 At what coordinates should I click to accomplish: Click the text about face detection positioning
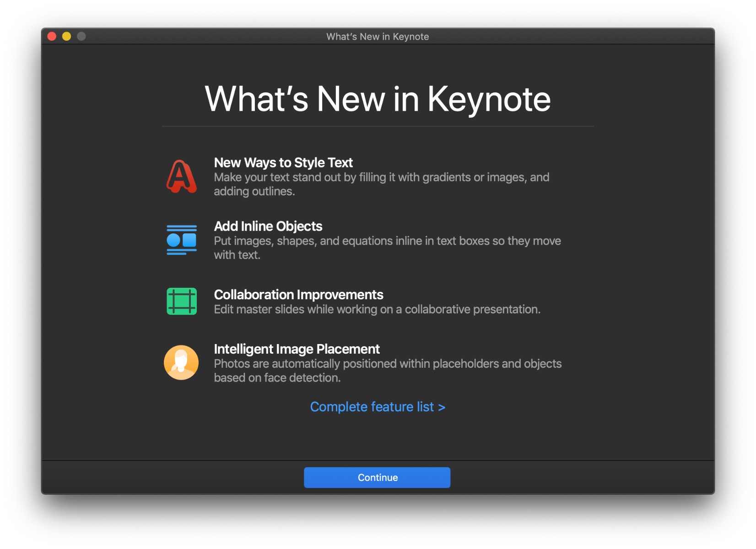point(388,371)
